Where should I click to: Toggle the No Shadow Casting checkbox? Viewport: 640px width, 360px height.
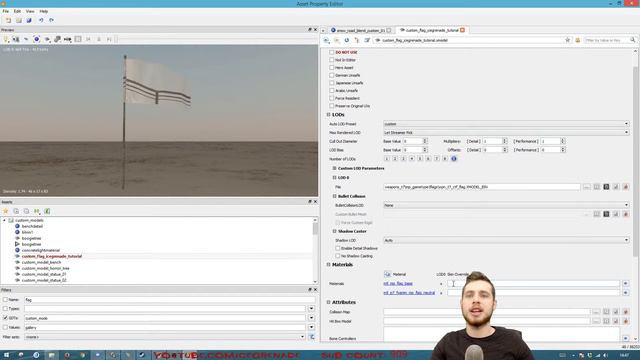click(x=338, y=256)
